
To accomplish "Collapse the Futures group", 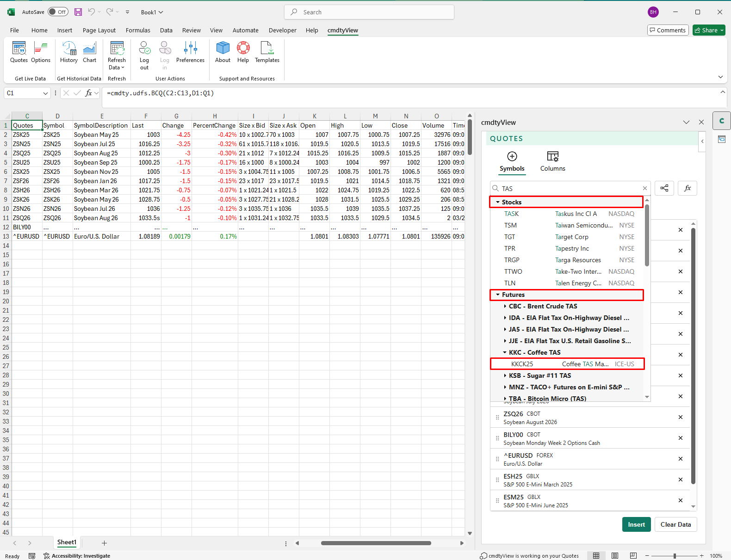I will coord(498,295).
